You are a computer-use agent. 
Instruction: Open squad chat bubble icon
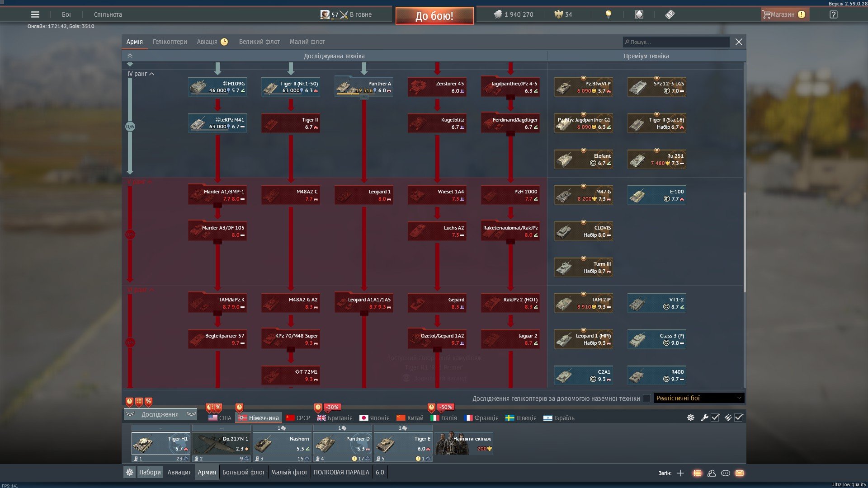point(726,473)
